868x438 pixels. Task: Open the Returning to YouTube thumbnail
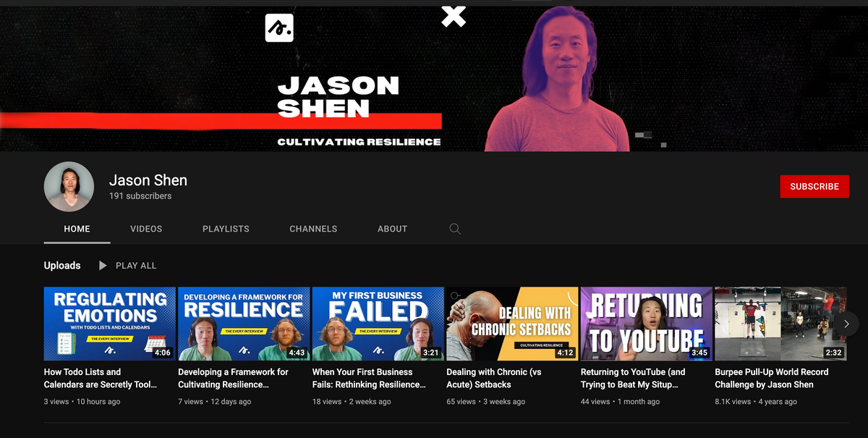point(646,324)
